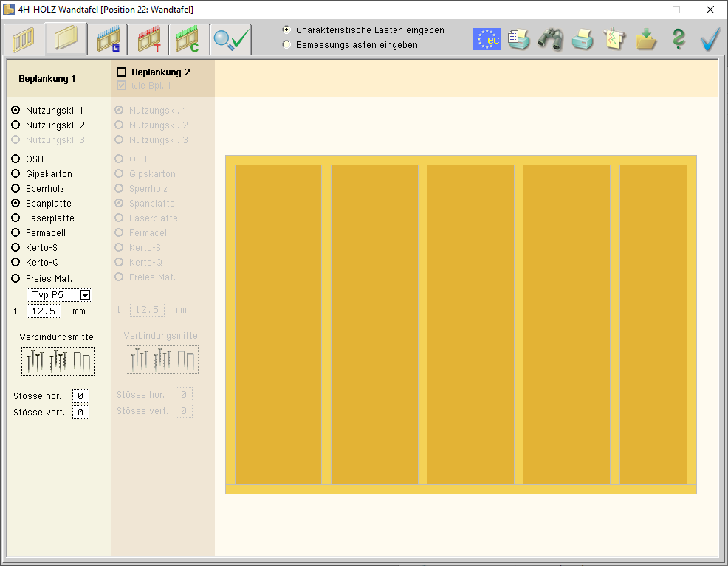The image size is (728, 566).
Task: Open the wall frame geometry tab
Action: (24, 39)
